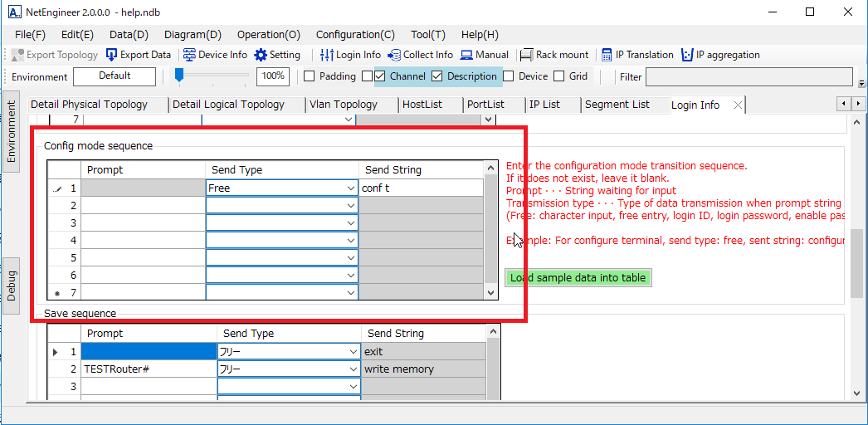Click Load sample data into table button
Image resolution: width=868 pixels, height=425 pixels.
(x=578, y=277)
